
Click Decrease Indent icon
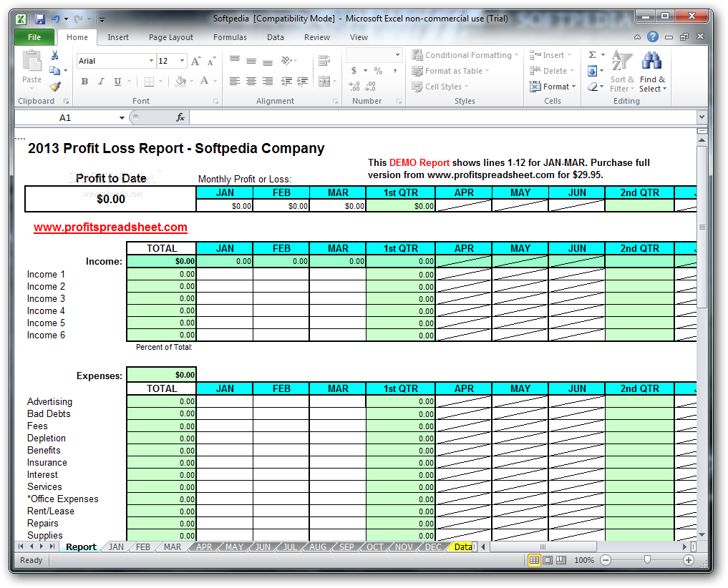286,82
